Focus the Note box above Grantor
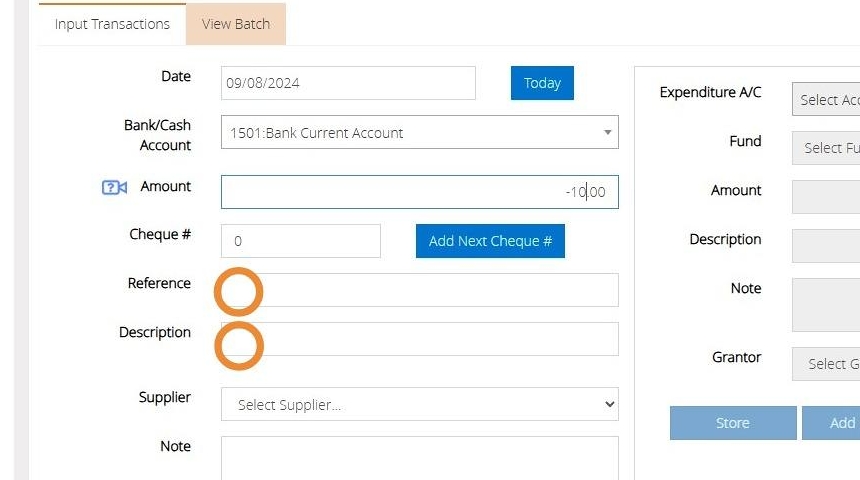Screen dimensions: 860x480 click(827, 304)
